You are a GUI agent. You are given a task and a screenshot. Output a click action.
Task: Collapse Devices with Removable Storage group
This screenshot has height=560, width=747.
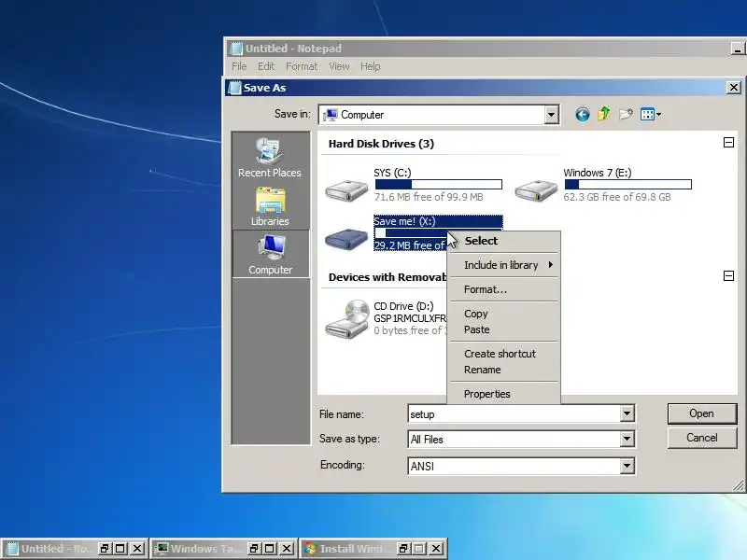click(x=728, y=275)
